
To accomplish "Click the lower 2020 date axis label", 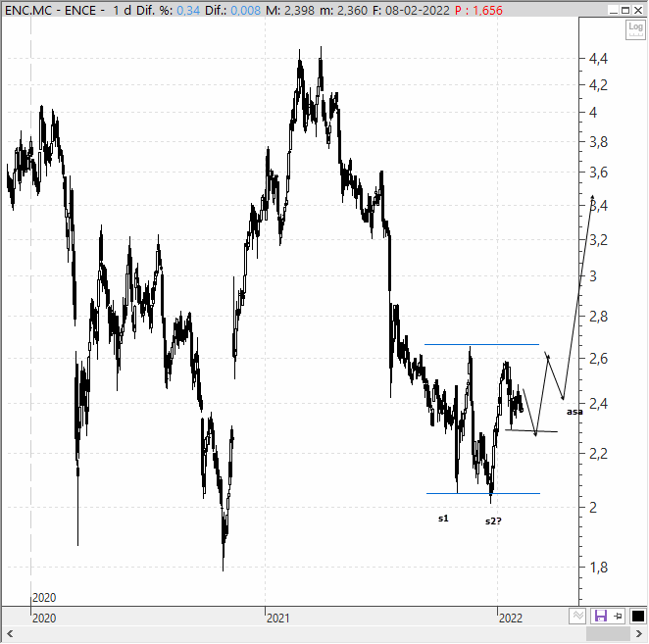I will tap(44, 618).
